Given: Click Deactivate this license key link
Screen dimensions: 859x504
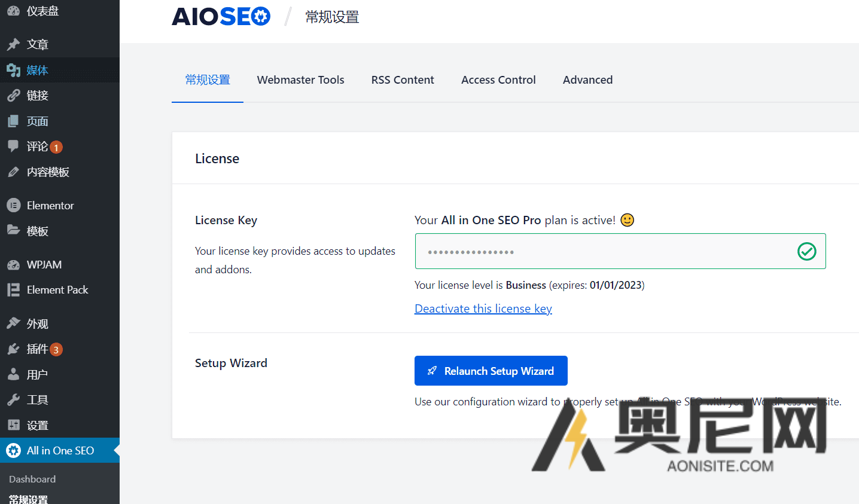Looking at the screenshot, I should 483,308.
